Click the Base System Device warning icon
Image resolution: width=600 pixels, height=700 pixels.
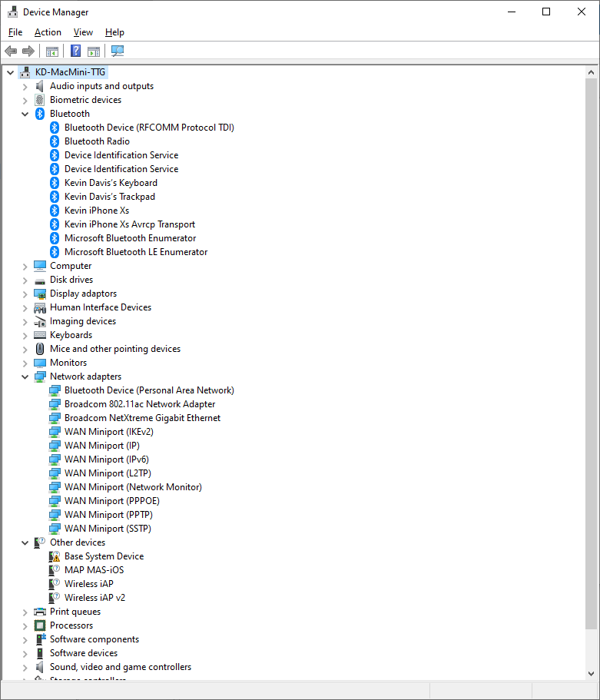point(55,556)
